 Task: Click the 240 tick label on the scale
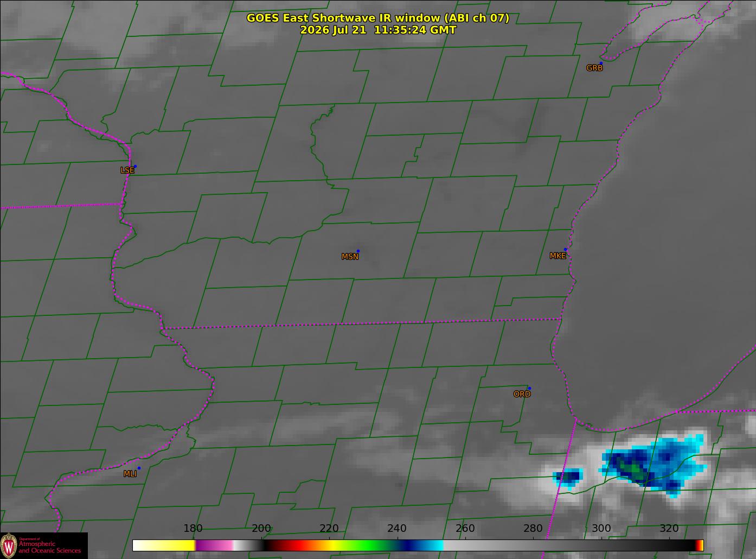[397, 529]
